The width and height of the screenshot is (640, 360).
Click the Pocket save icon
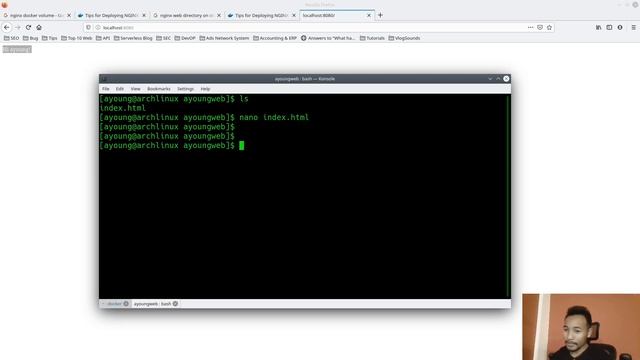click(x=540, y=27)
